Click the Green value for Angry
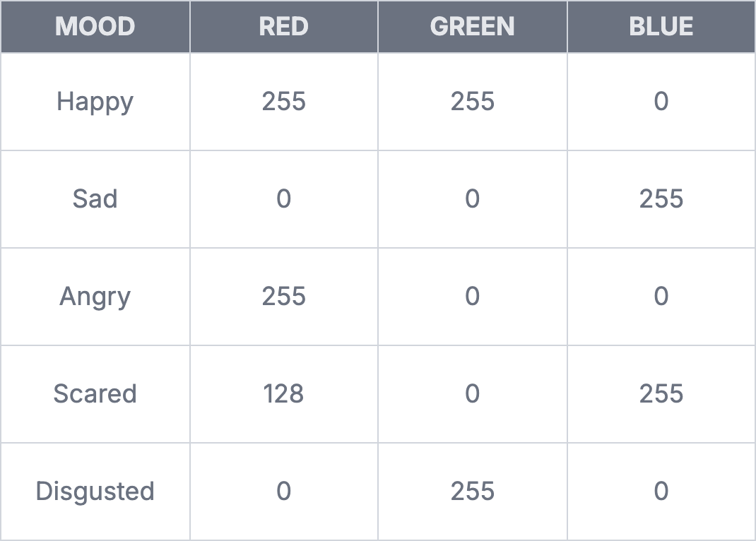Viewport: 756px width, 541px height. tap(473, 296)
